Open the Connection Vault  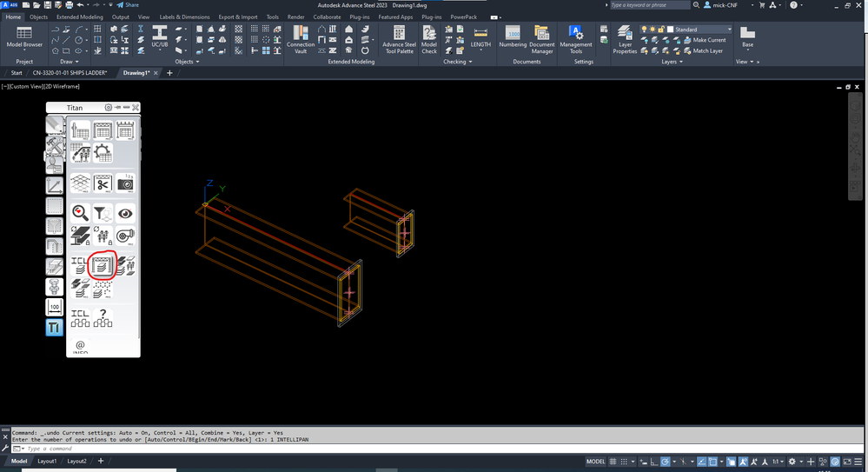(301, 39)
